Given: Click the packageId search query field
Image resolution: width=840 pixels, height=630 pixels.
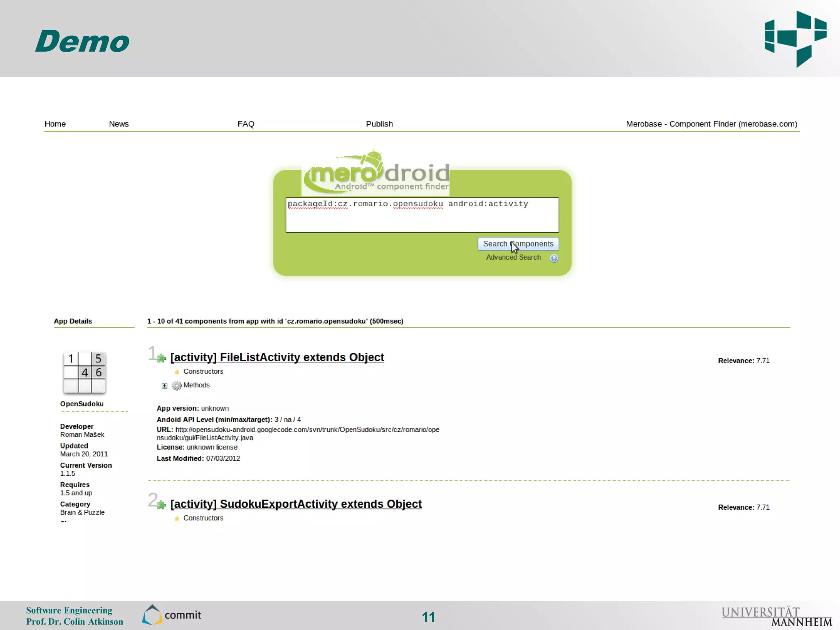Looking at the screenshot, I should (422, 215).
